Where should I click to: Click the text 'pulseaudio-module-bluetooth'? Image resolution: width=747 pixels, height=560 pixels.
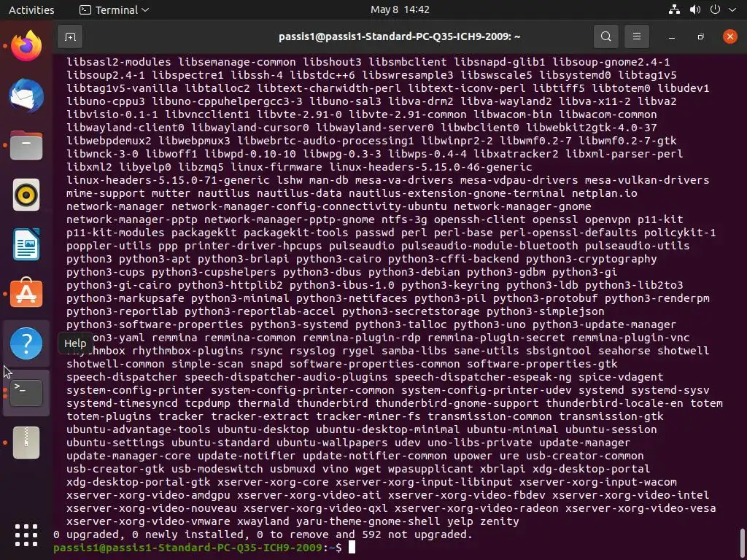[x=489, y=246]
